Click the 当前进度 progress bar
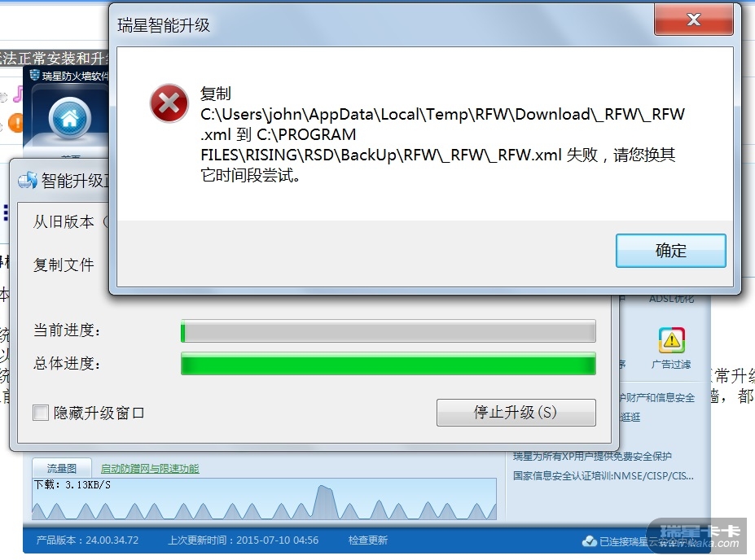This screenshot has height=560, width=755. point(388,331)
